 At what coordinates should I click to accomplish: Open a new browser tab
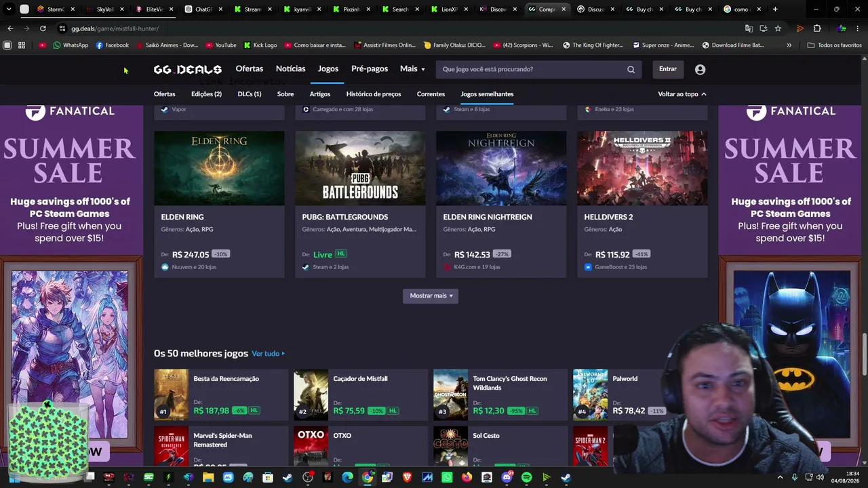775,9
